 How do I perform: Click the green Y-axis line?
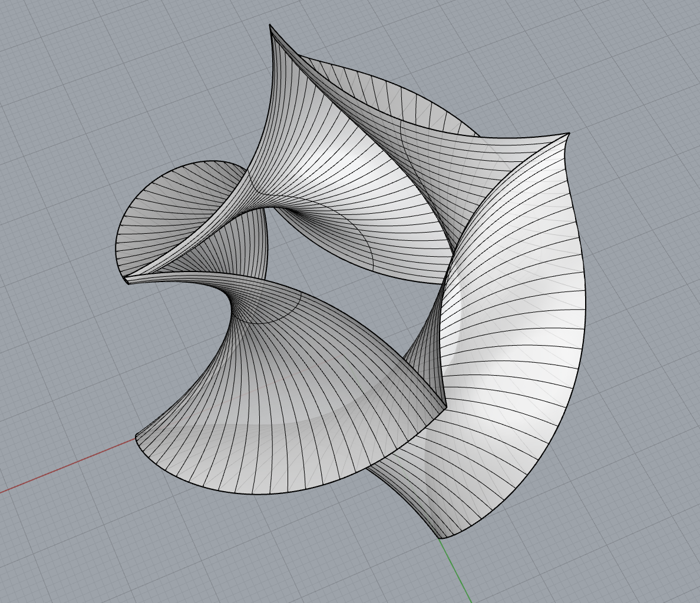[455, 571]
